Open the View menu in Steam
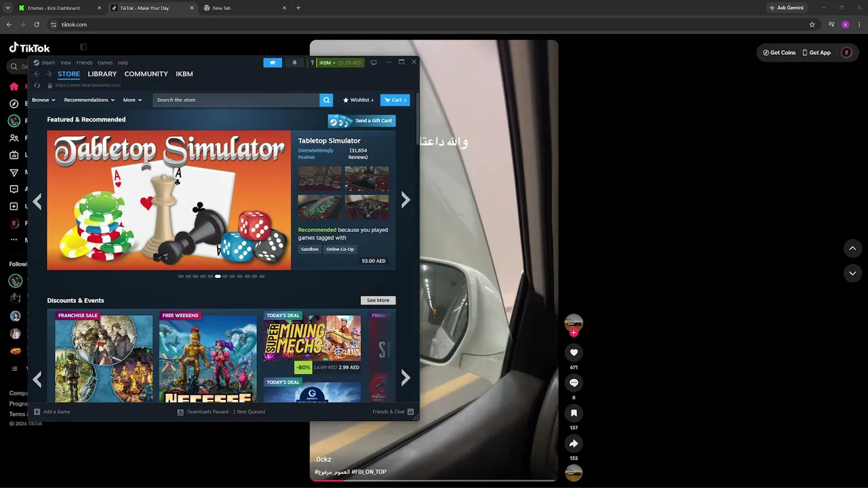The width and height of the screenshot is (868, 488). (x=66, y=63)
